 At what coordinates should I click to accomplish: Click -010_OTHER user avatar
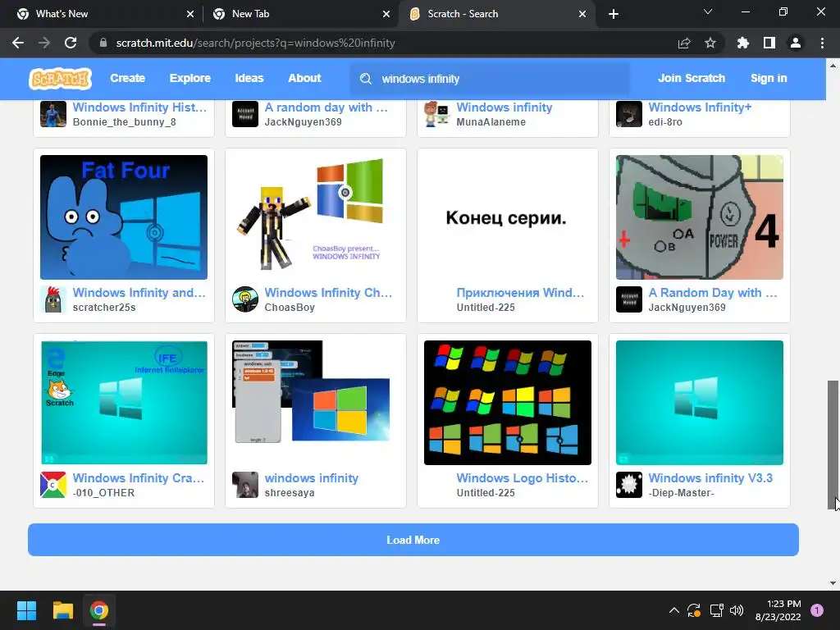coord(53,485)
